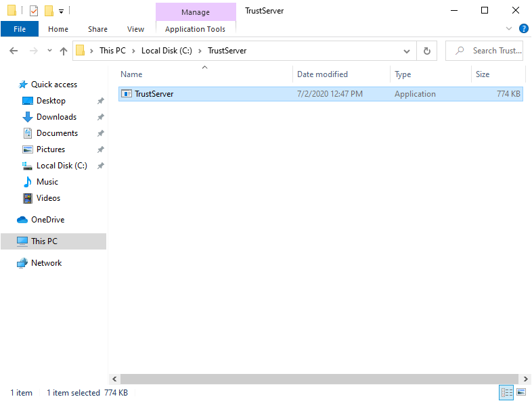The width and height of the screenshot is (532, 401).
Task: Click the New folder icon in title bar
Action: pos(49,11)
